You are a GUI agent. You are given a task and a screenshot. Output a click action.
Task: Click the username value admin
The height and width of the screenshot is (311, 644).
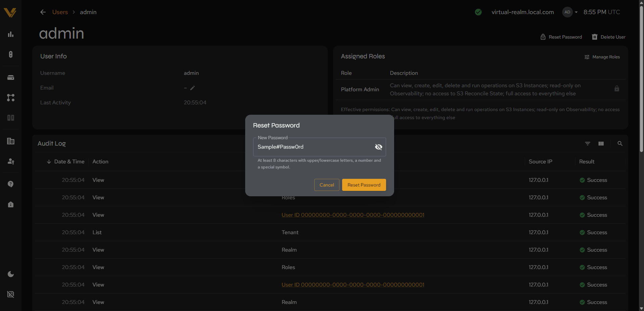click(x=191, y=73)
